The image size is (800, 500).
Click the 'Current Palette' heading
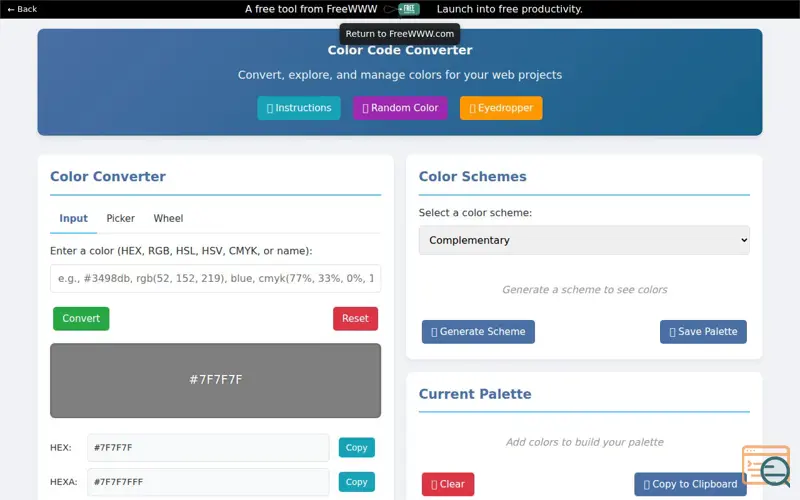(475, 394)
